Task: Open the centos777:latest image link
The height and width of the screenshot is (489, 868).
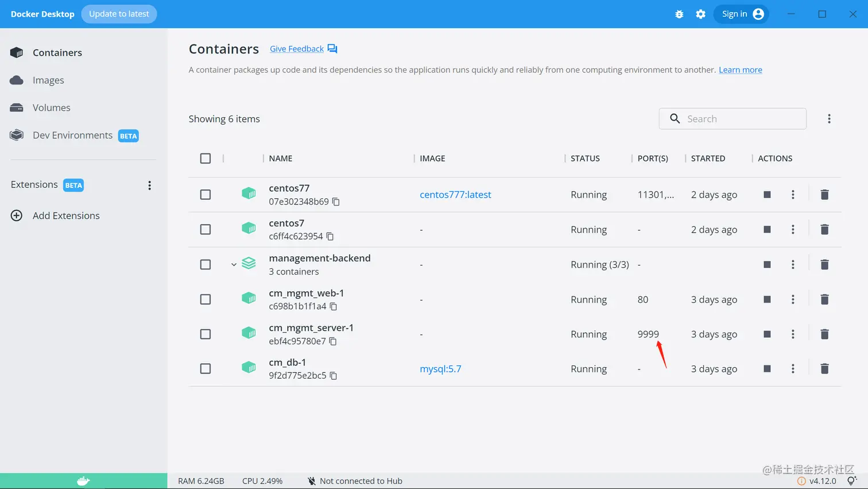Action: [x=455, y=195]
